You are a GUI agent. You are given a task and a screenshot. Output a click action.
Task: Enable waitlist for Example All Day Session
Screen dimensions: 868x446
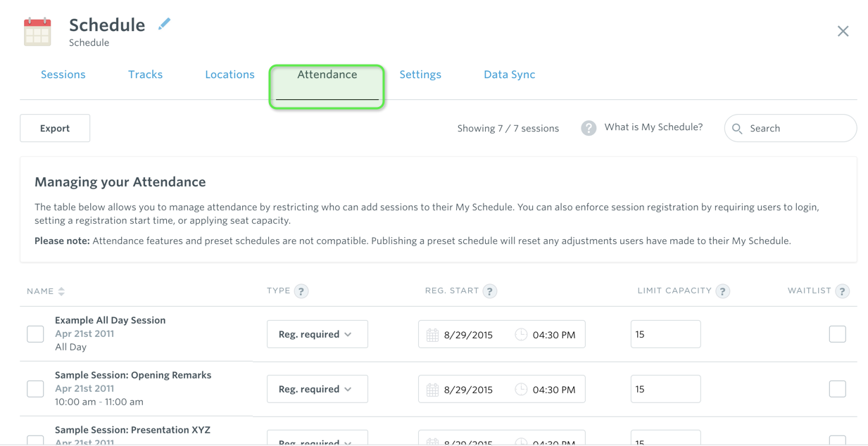tap(837, 334)
